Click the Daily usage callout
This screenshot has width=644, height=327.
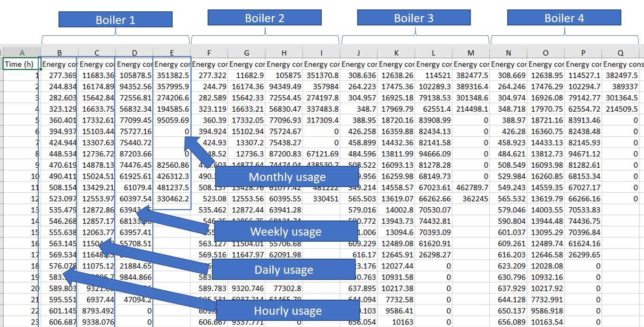[284, 270]
